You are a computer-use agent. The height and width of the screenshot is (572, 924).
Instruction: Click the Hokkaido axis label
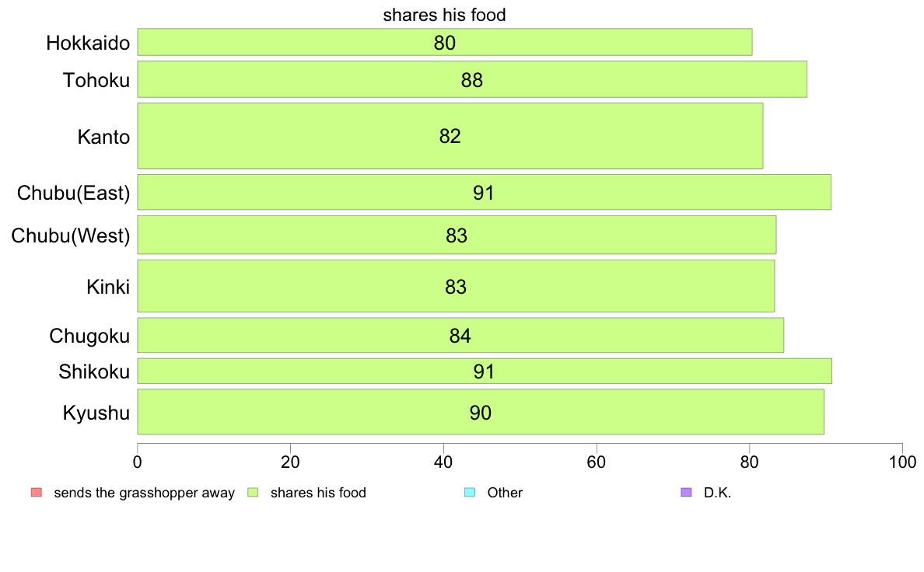[88, 43]
